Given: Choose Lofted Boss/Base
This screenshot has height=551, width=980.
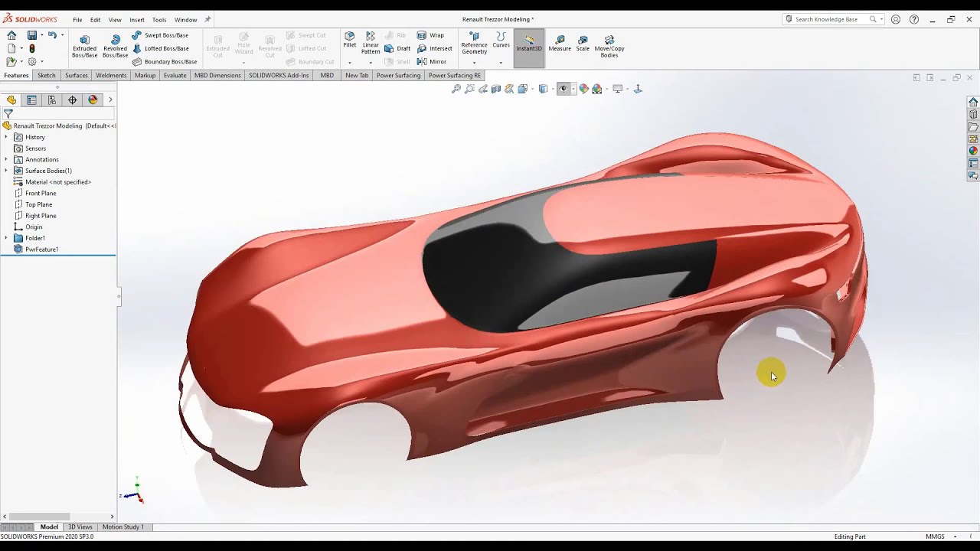Looking at the screenshot, I should click(160, 48).
